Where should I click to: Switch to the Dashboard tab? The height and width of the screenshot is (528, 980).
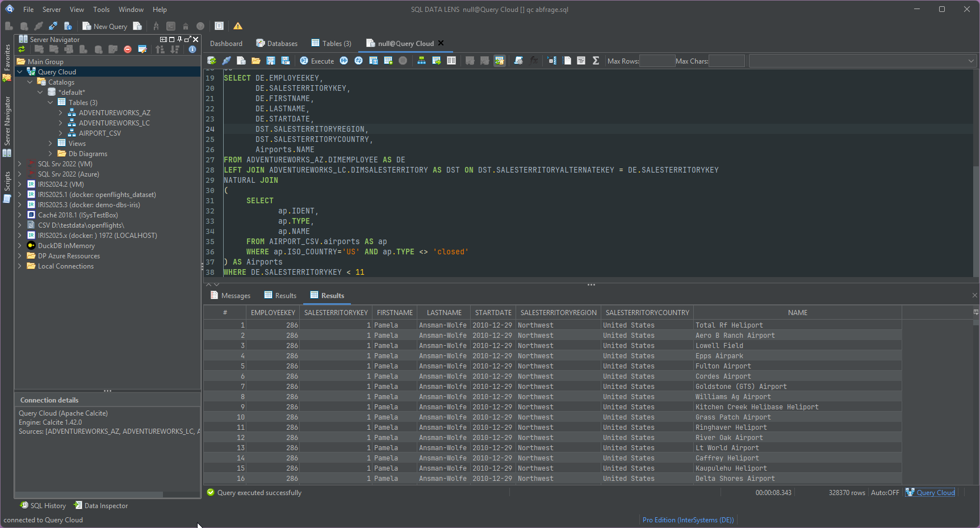click(226, 44)
